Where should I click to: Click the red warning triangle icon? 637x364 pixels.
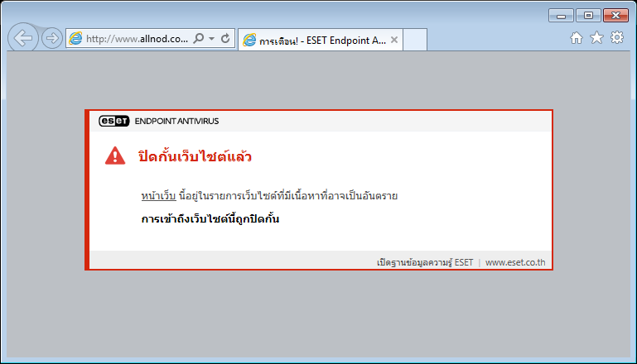115,156
